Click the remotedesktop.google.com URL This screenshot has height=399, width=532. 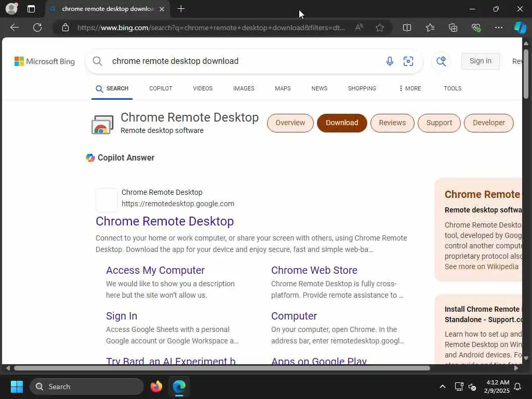178,204
